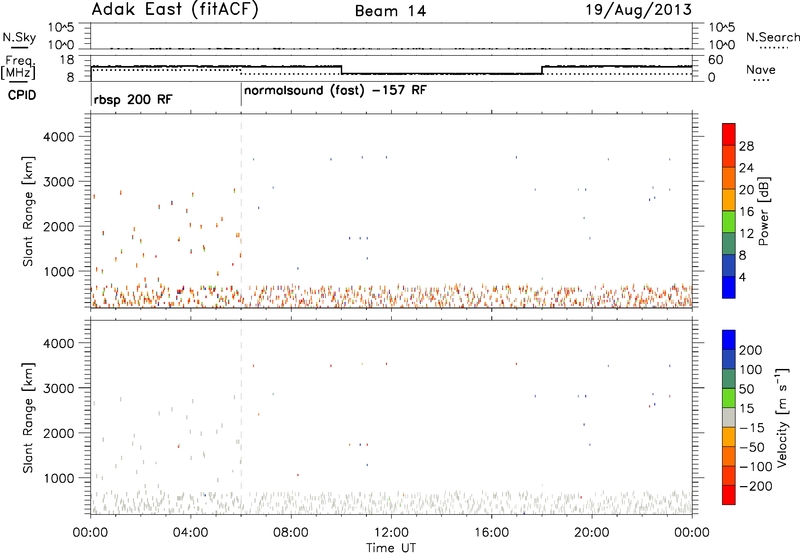Image resolution: width=800 pixels, height=554 pixels.
Task: Click the frequency step-up at 18:00 UT
Action: 542,70
